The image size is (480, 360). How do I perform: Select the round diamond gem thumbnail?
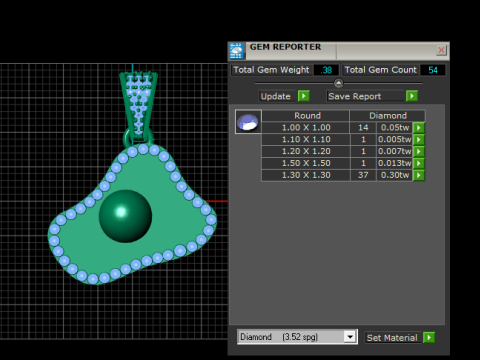pyautogui.click(x=248, y=122)
